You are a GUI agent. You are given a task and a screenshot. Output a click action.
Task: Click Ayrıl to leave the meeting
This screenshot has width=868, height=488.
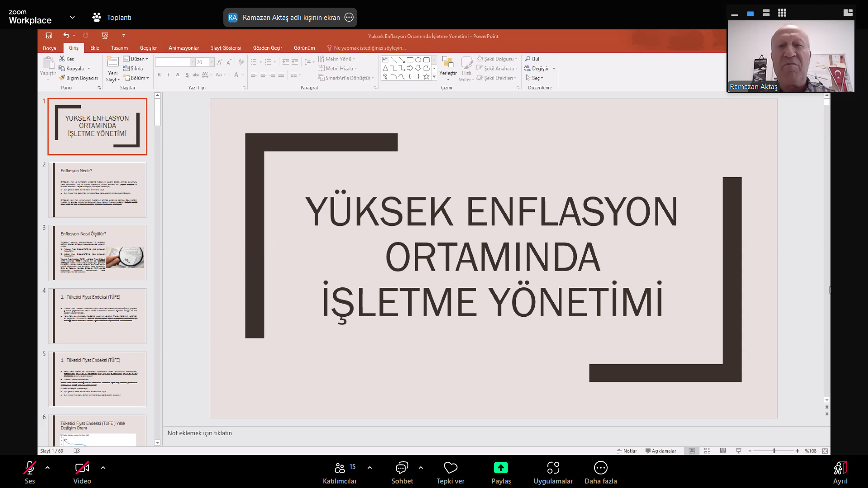[x=840, y=472]
